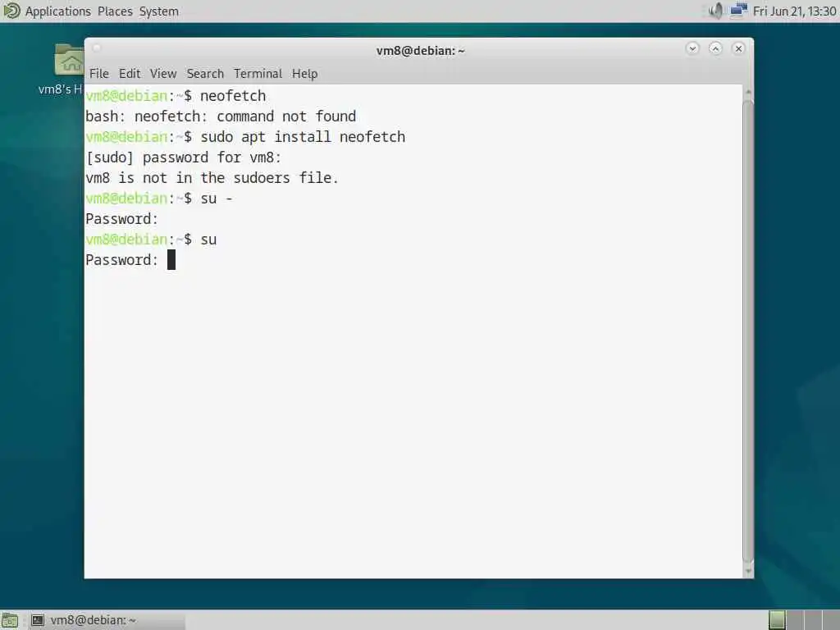Screen dimensions: 840x630
Task: Click the scrollbar up arrow
Action: point(748,93)
